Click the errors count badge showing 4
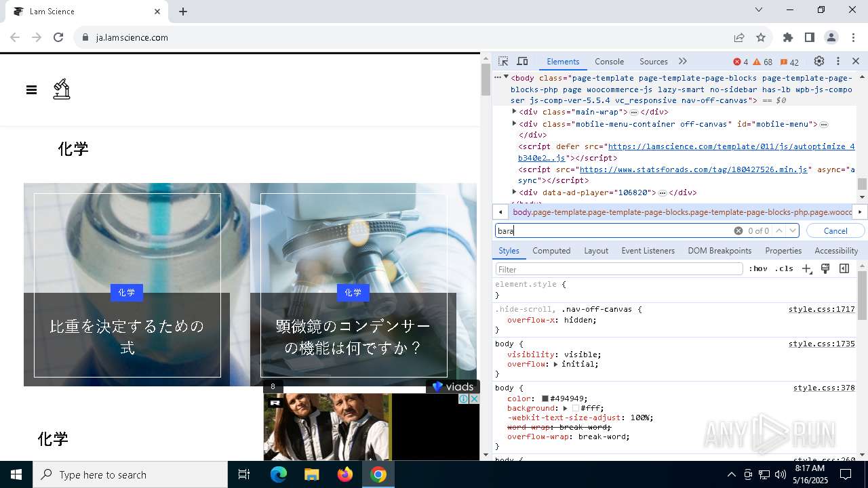Image resolution: width=868 pixels, height=488 pixels. point(741,62)
